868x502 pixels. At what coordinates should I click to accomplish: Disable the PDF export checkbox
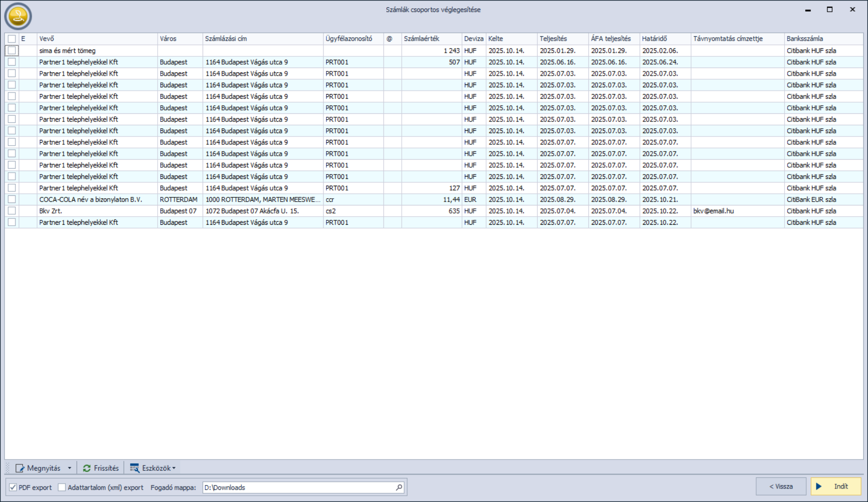pos(13,488)
